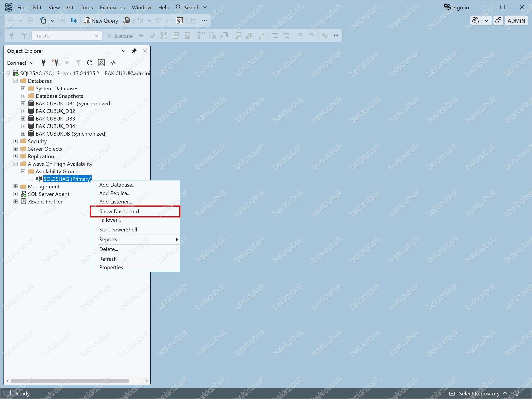Open the standard toolbar overflow ellipsis
The height and width of the screenshot is (399, 532).
pyautogui.click(x=204, y=20)
